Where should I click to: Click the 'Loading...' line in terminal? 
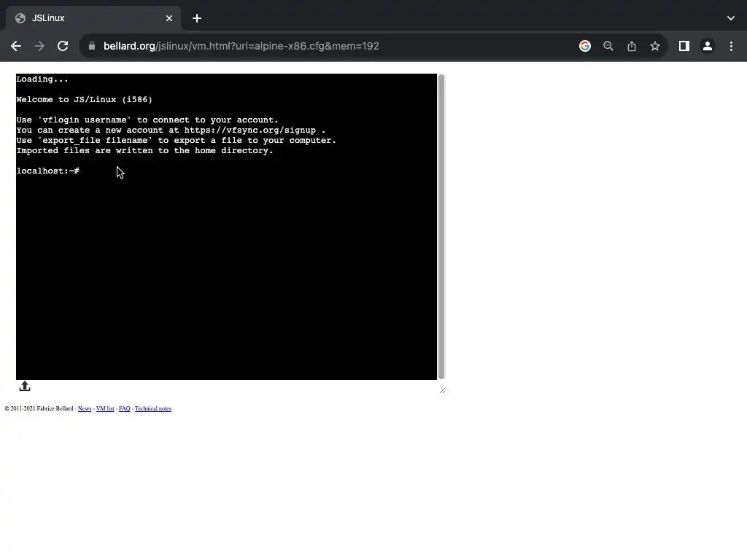(x=42, y=79)
